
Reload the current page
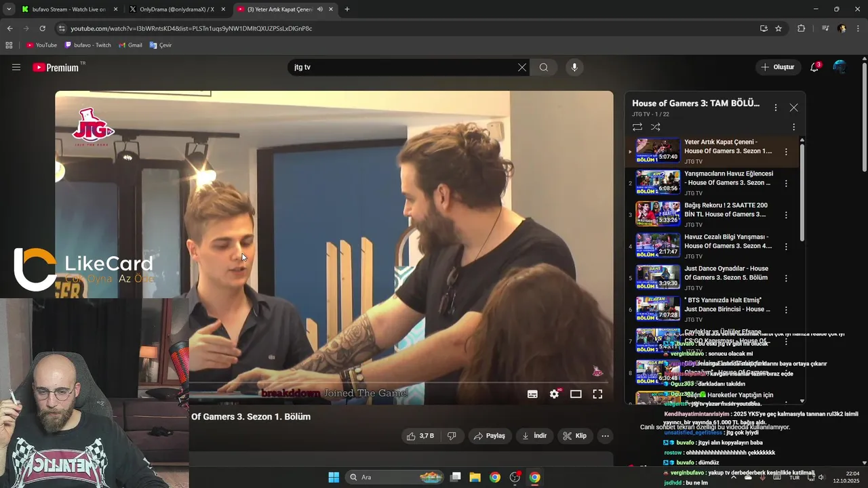[42, 28]
